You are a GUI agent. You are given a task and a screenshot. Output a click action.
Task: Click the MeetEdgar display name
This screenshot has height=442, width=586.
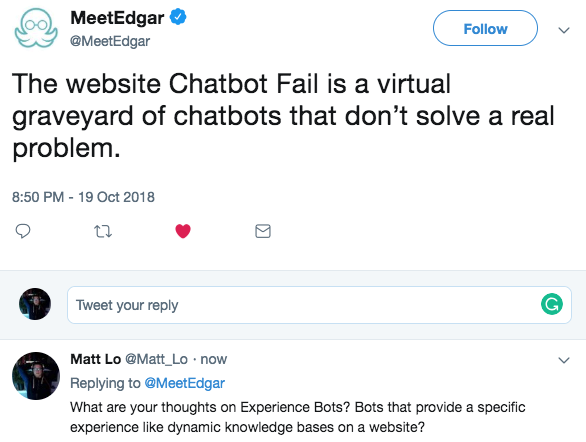(x=117, y=18)
